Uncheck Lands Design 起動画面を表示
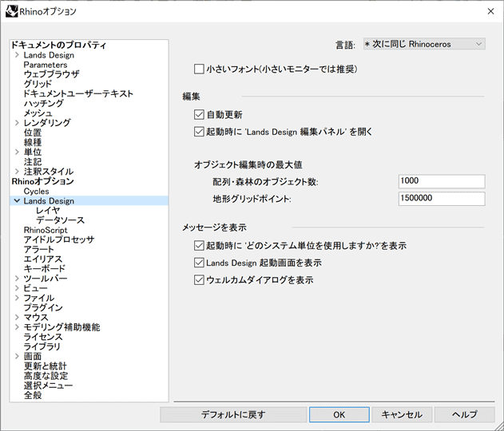This screenshot has width=504, height=431. tap(199, 263)
